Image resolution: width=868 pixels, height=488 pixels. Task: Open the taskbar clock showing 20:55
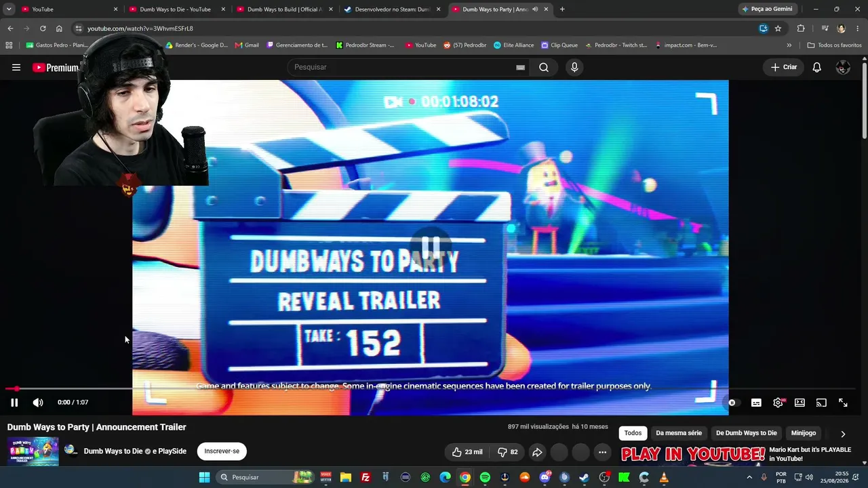point(834,477)
